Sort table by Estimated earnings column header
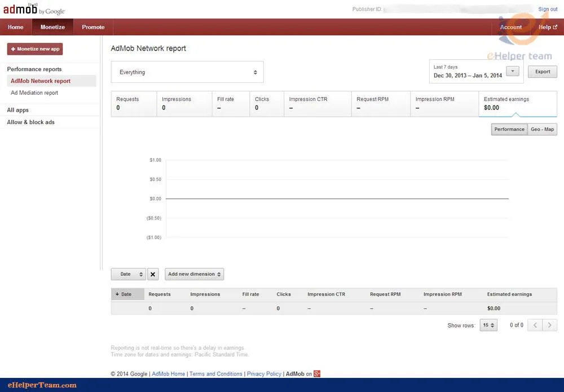The height and width of the screenshot is (392, 564). pyautogui.click(x=509, y=294)
